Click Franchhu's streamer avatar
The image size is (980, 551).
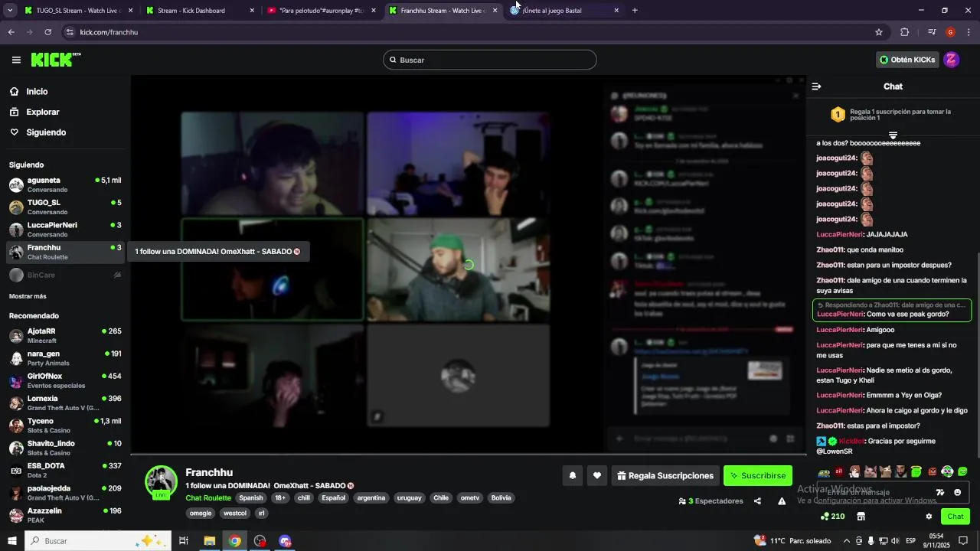(162, 481)
